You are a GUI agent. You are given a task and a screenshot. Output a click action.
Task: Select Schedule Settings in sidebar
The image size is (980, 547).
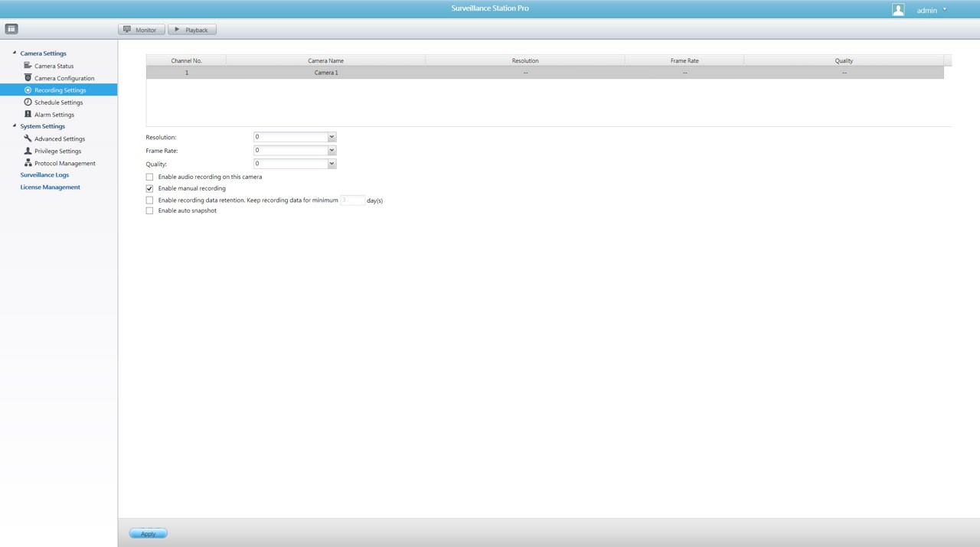(58, 103)
